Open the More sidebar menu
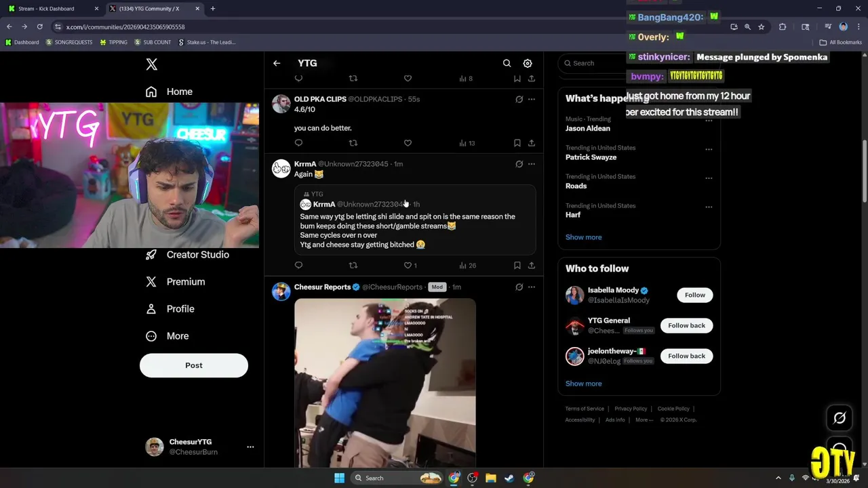This screenshot has height=488, width=868. coord(167,336)
